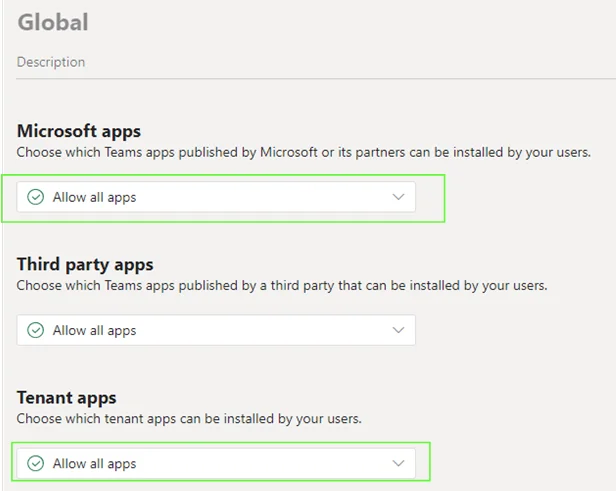Click the chevron in the Third party apps dropdown
The width and height of the screenshot is (616, 491).
[x=398, y=330]
